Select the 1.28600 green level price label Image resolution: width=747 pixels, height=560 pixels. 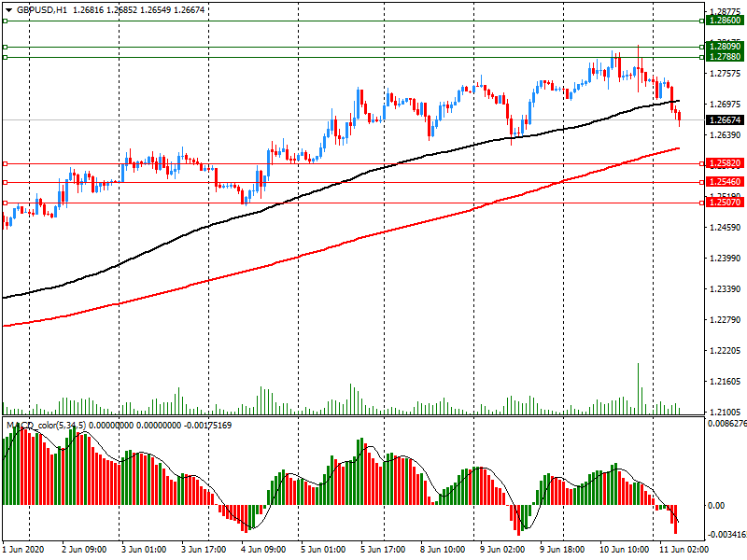[x=725, y=21]
